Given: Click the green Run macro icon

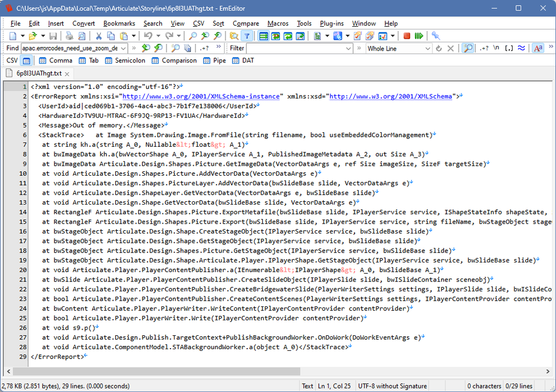Looking at the screenshot, I should pos(419,36).
